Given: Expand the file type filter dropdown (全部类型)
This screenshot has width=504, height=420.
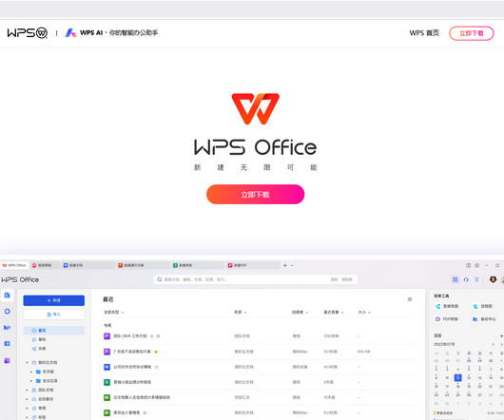Looking at the screenshot, I should click(114, 312).
